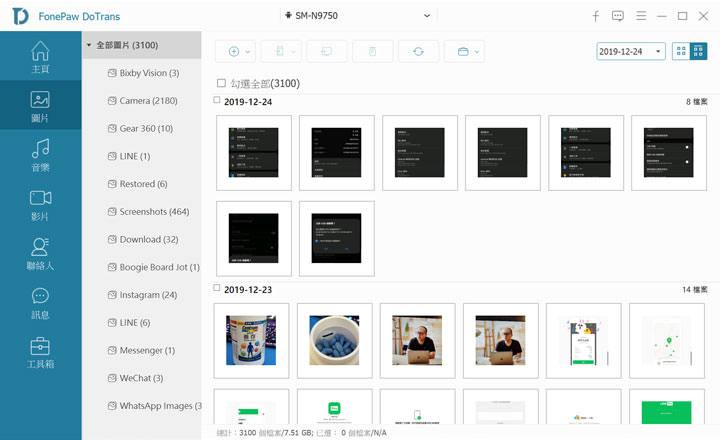
Task: Switch to large grid view
Action: 681,51
